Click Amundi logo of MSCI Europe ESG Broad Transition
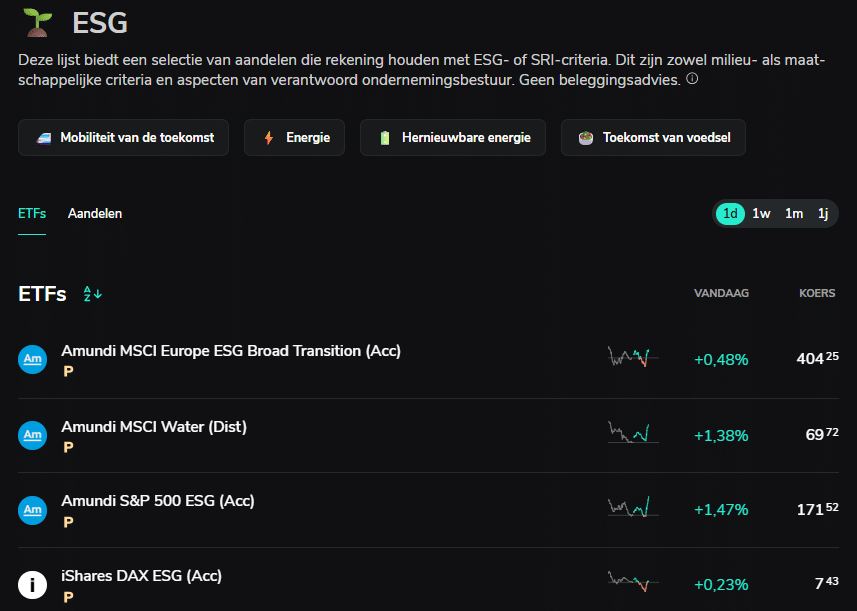 (32, 359)
